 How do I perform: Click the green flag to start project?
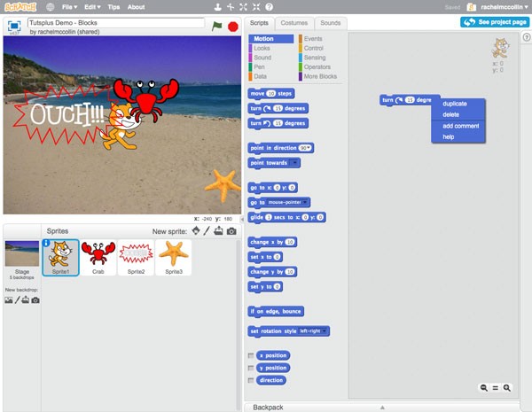pyautogui.click(x=217, y=26)
